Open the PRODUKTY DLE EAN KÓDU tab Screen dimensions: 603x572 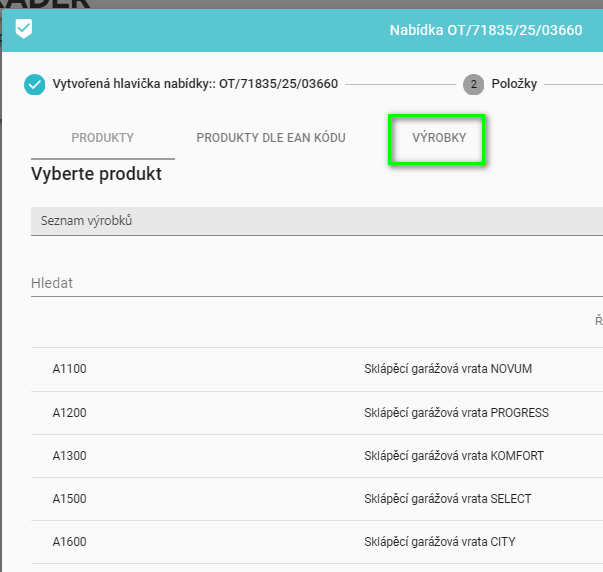271,138
